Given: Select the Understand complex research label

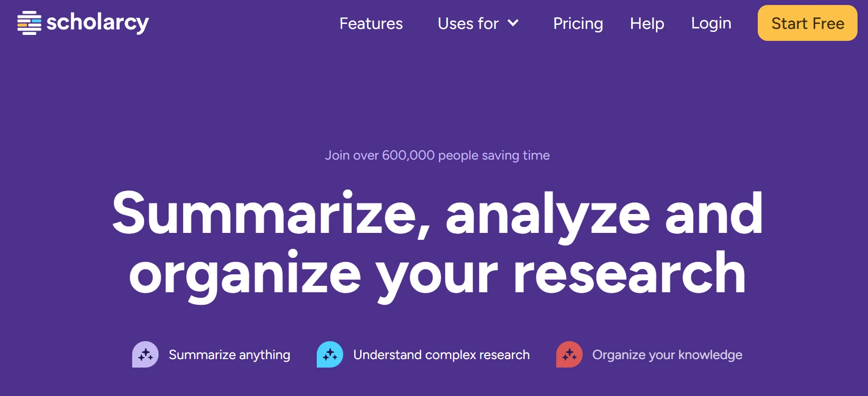Looking at the screenshot, I should (441, 355).
